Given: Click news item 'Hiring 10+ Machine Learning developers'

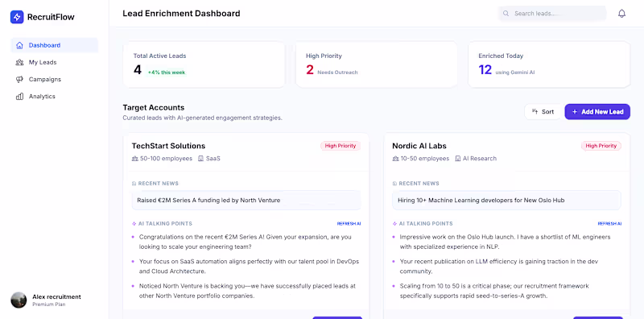Looking at the screenshot, I should (x=507, y=201).
